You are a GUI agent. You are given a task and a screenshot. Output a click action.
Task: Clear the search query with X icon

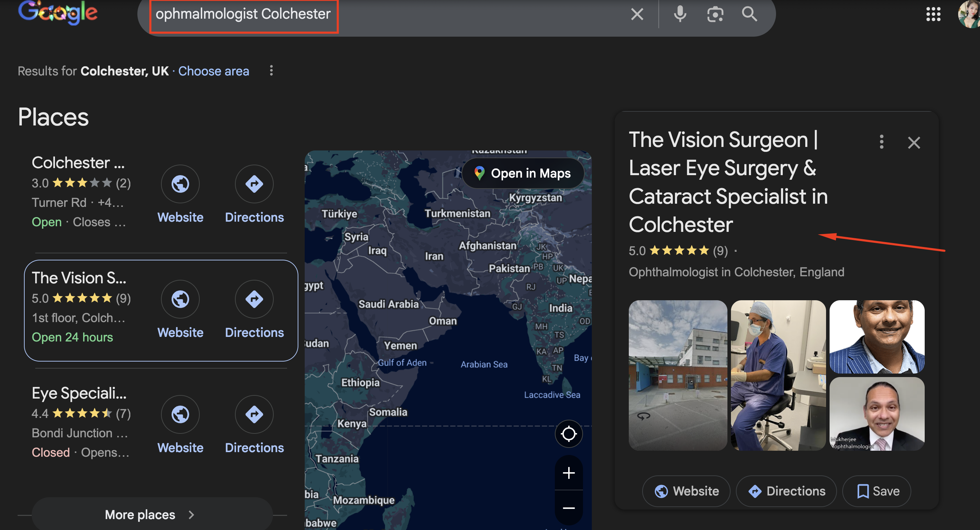[x=637, y=14]
